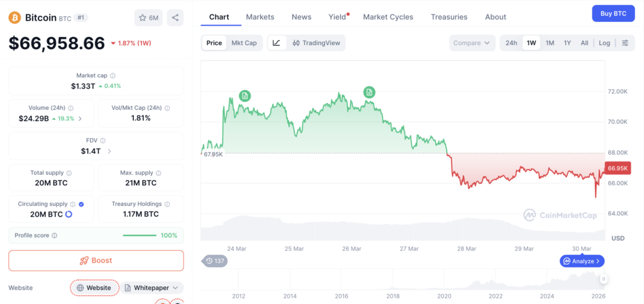Click pause handle on range navigator

click(x=603, y=279)
